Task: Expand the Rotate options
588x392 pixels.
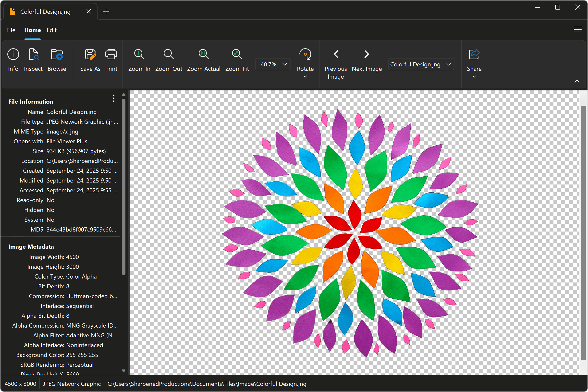Action: (x=305, y=77)
